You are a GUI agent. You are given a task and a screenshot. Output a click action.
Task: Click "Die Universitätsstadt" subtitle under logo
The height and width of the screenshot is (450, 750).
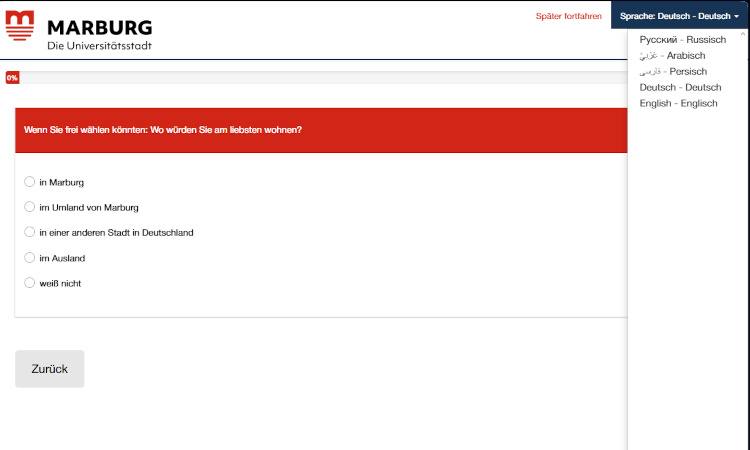click(x=100, y=46)
